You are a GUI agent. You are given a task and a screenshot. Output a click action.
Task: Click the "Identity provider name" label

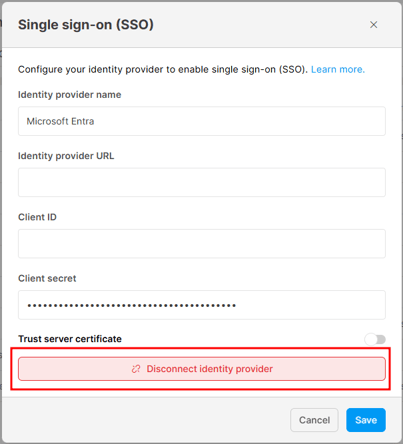click(x=70, y=95)
